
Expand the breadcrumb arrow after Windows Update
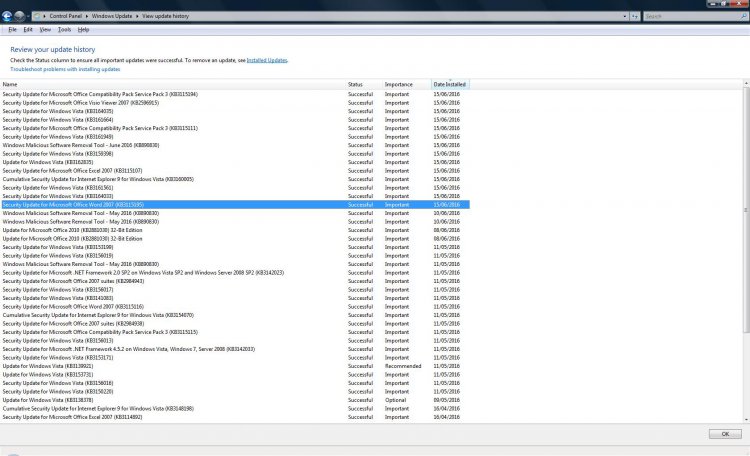tap(137, 16)
